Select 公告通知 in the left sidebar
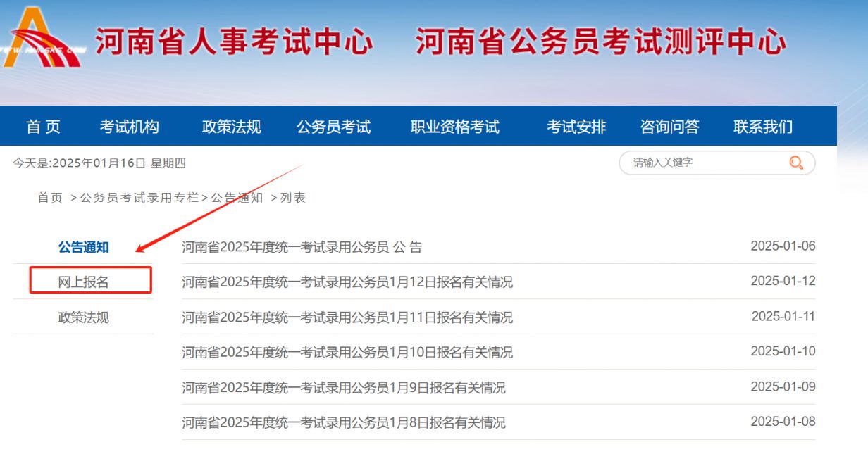868x454 pixels. tap(83, 247)
